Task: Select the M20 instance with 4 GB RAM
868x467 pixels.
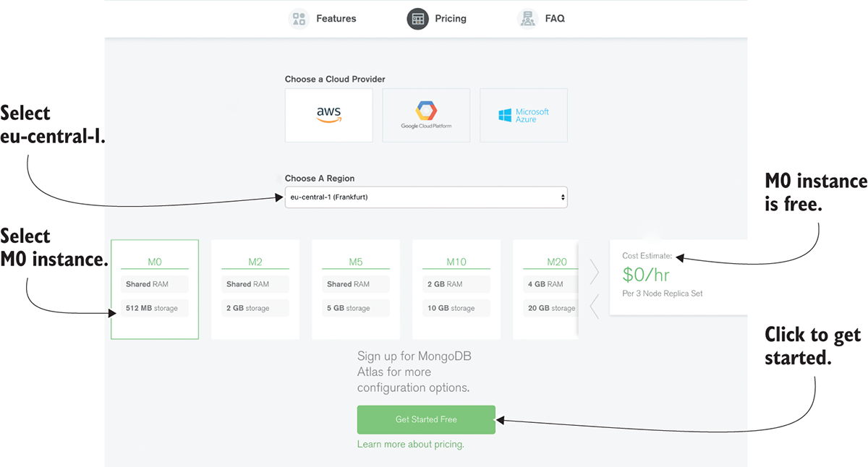Action: [x=546, y=289]
